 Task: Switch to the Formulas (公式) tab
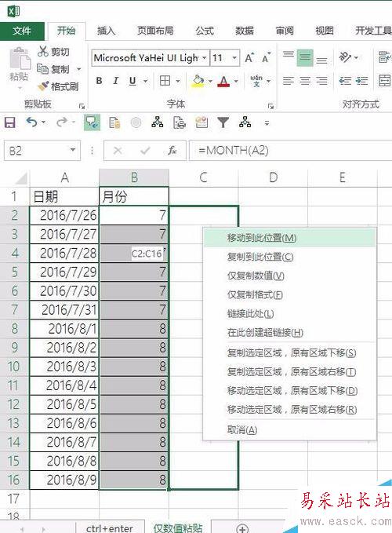(x=205, y=31)
